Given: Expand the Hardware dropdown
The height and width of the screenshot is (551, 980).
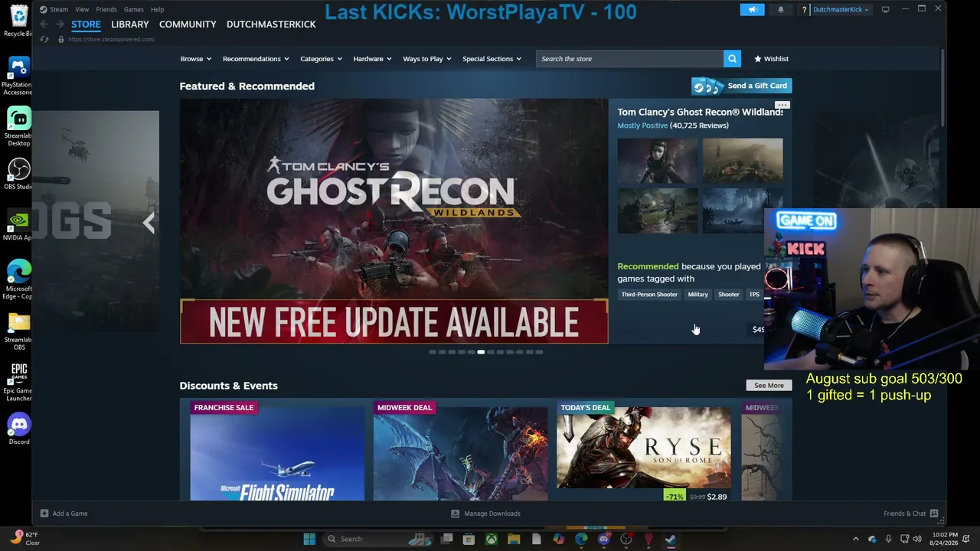Looking at the screenshot, I should 372,59.
